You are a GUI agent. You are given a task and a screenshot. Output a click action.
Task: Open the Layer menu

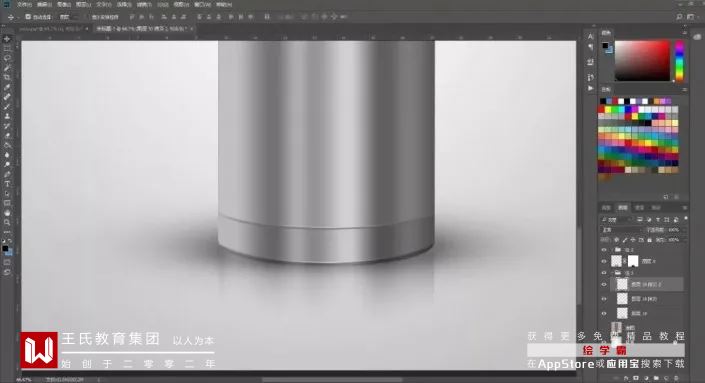[84, 4]
